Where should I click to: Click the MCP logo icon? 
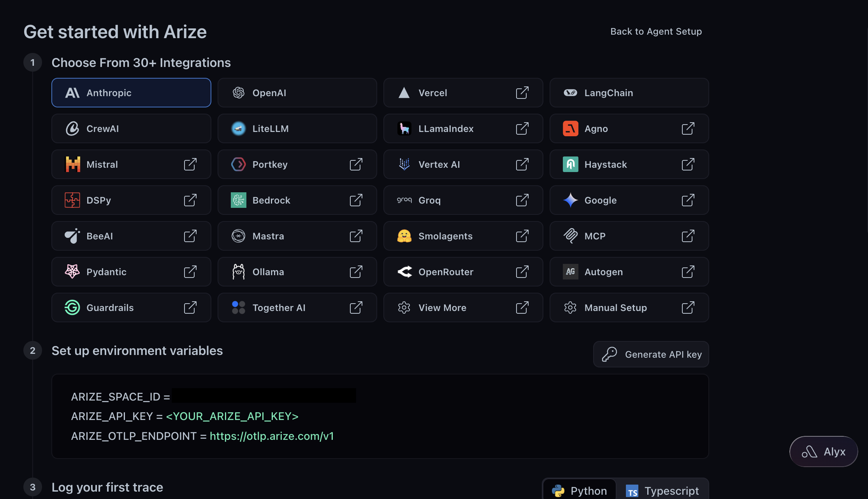point(570,236)
